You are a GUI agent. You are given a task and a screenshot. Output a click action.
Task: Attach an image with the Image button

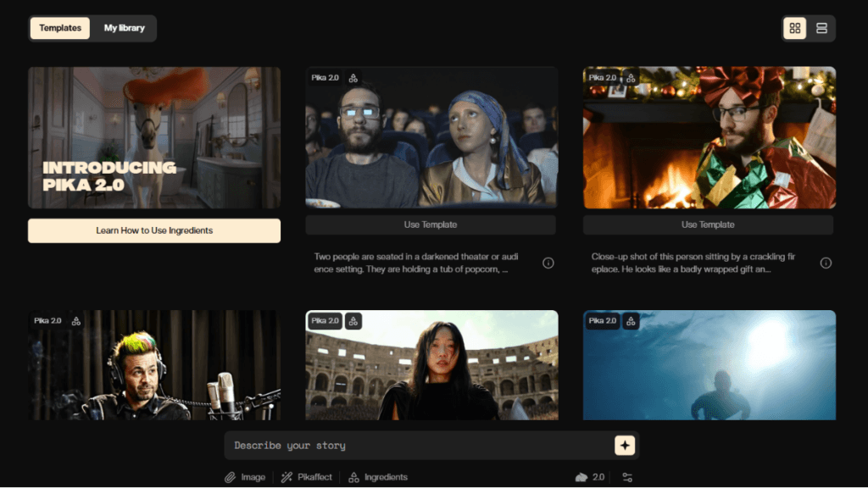245,477
